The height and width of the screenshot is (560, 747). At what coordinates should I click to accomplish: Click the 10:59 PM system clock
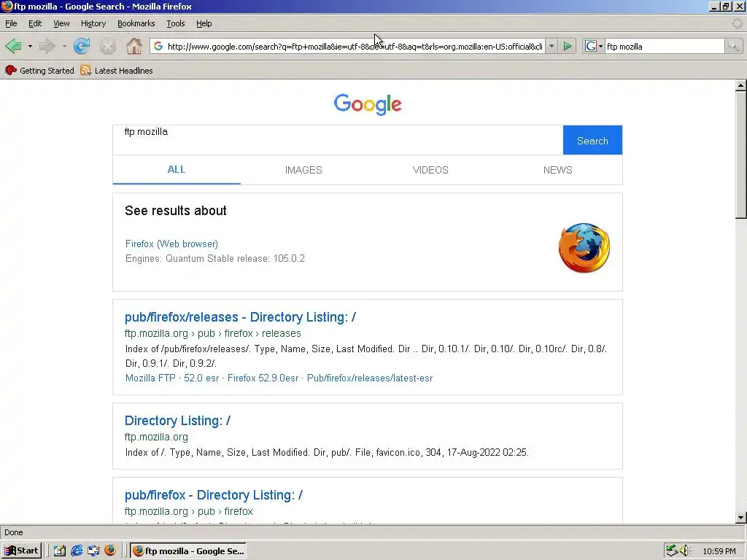[719, 551]
